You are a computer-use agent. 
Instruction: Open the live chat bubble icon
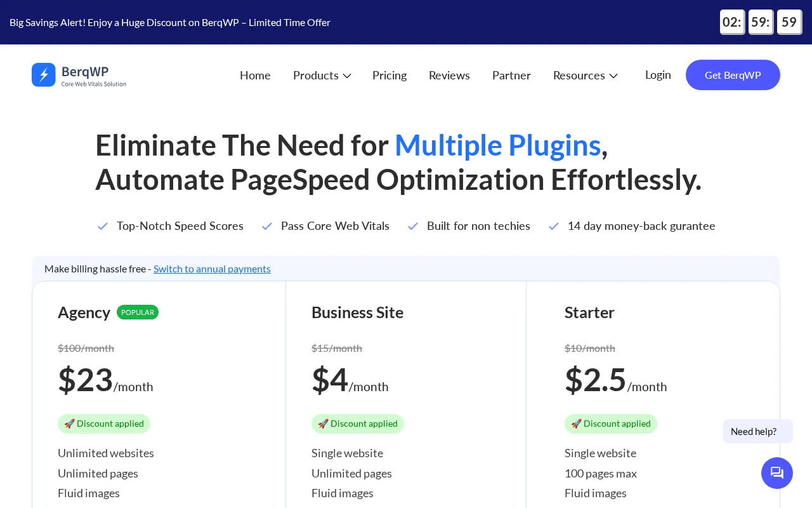pyautogui.click(x=777, y=473)
